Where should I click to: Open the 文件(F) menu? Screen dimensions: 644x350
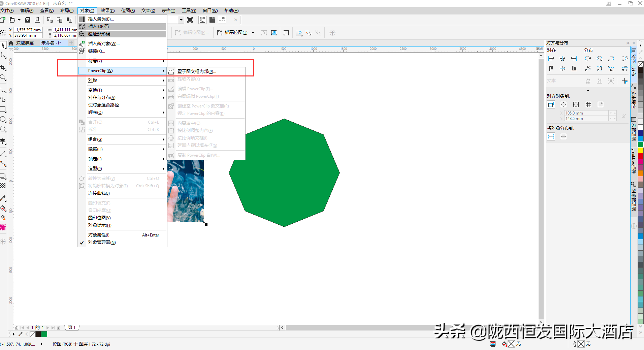pyautogui.click(x=7, y=11)
